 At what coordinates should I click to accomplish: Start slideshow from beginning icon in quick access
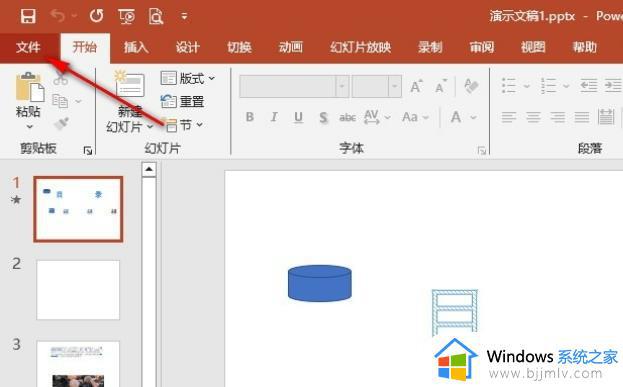[127, 16]
